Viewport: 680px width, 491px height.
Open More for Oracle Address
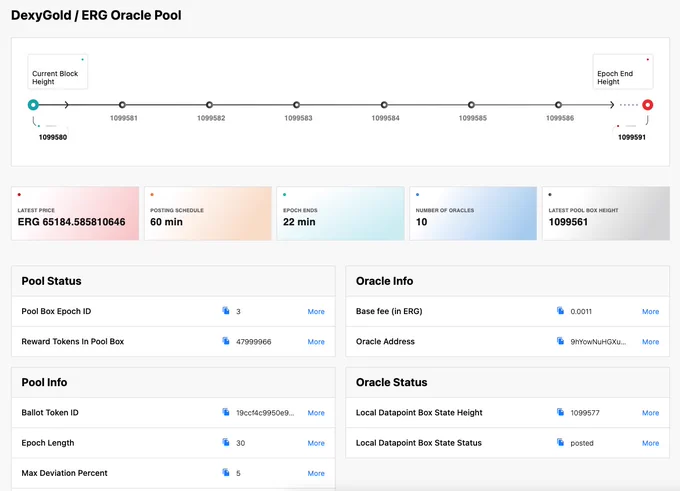pyautogui.click(x=651, y=342)
